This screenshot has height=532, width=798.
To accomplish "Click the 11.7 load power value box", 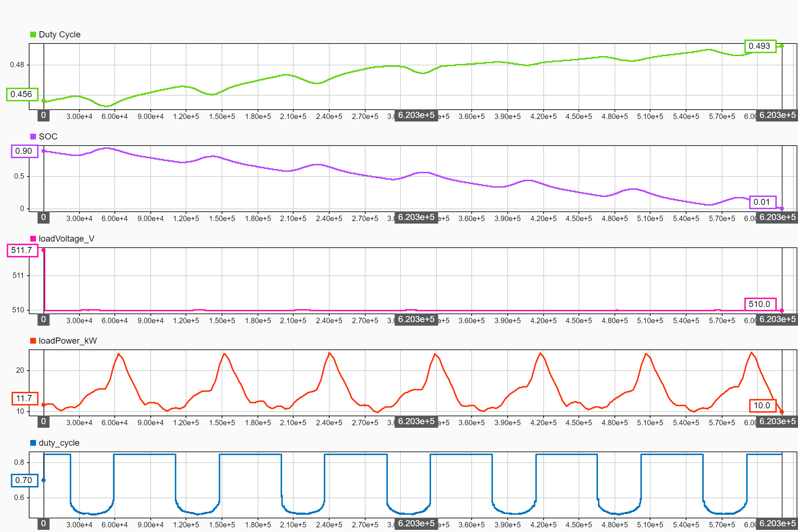I will [25, 398].
